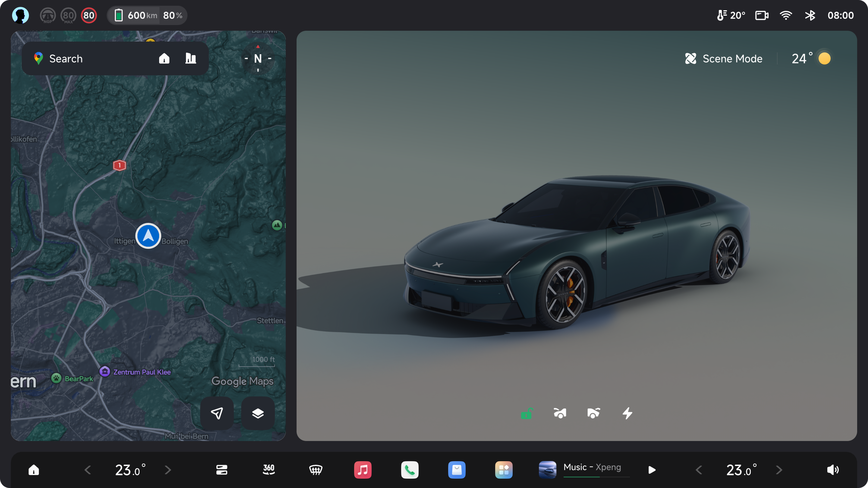Launch the Phone app
Viewport: 868px width, 488px height.
click(410, 470)
